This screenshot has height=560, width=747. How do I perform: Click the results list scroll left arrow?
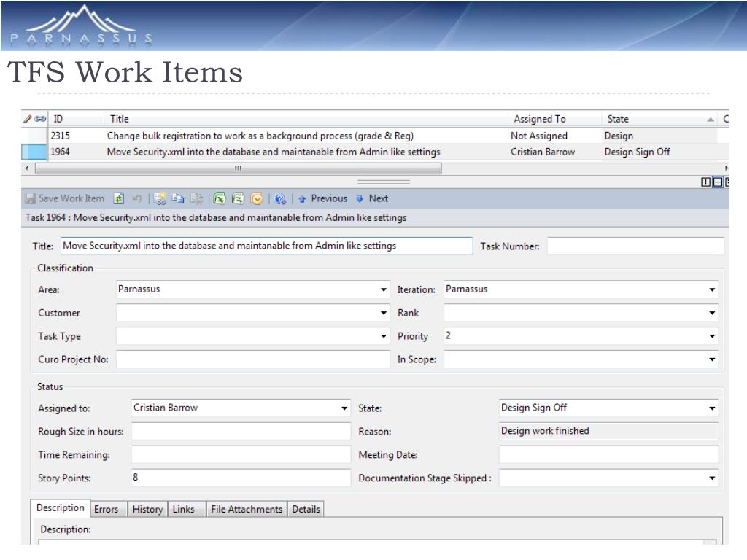27,168
